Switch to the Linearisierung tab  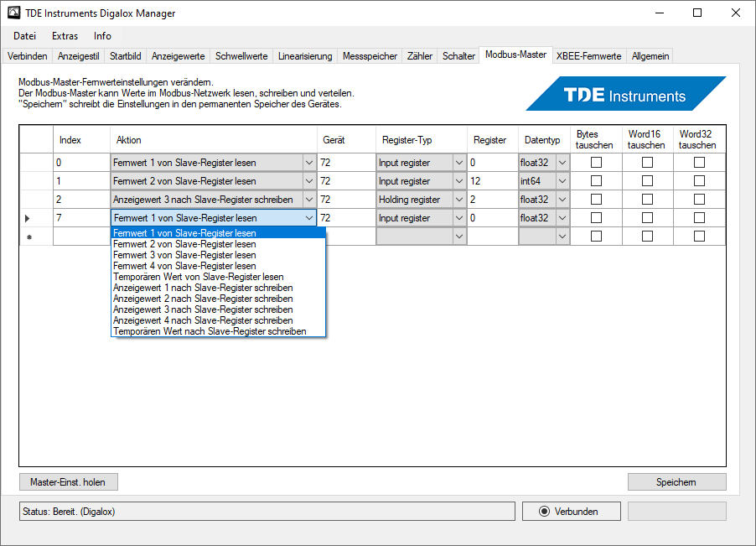coord(305,56)
